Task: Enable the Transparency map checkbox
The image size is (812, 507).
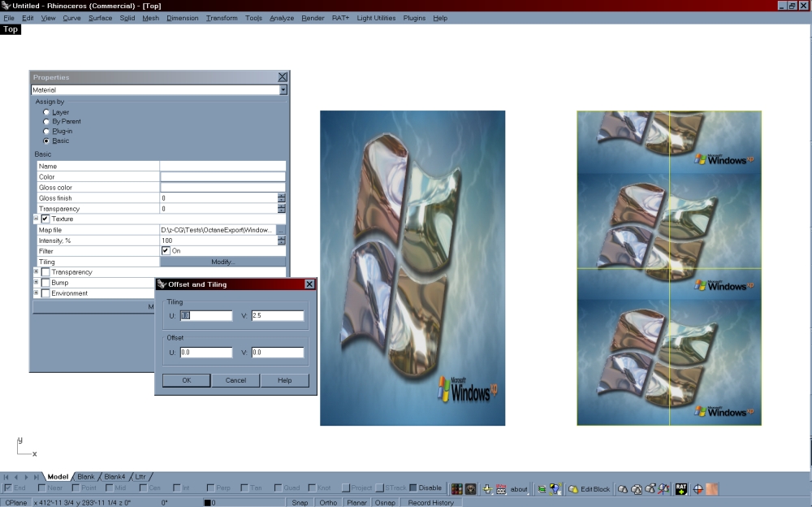Action: coord(45,272)
